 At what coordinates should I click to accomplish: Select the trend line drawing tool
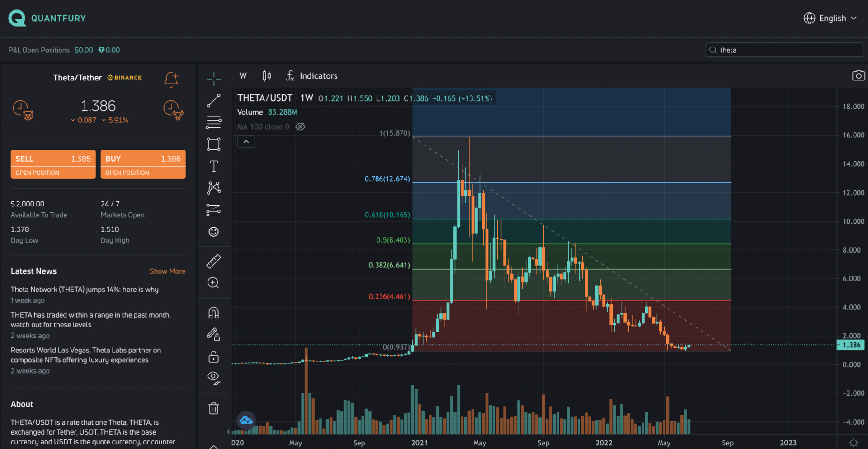click(214, 100)
